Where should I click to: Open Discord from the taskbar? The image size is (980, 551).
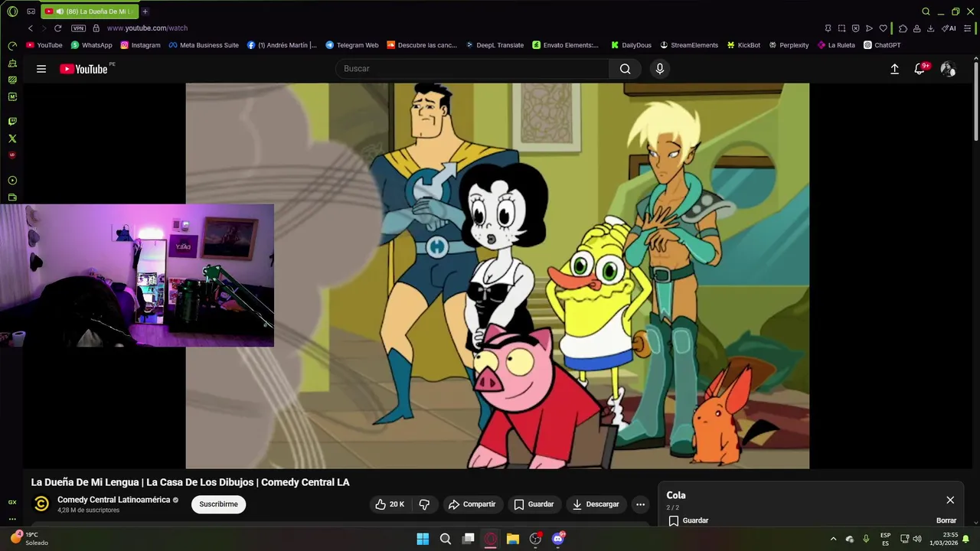(x=558, y=539)
